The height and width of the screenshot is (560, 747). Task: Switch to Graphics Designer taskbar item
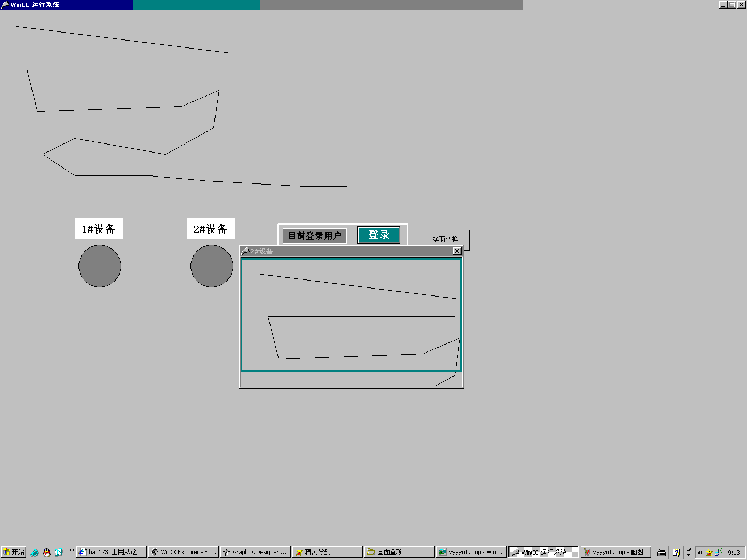(256, 552)
